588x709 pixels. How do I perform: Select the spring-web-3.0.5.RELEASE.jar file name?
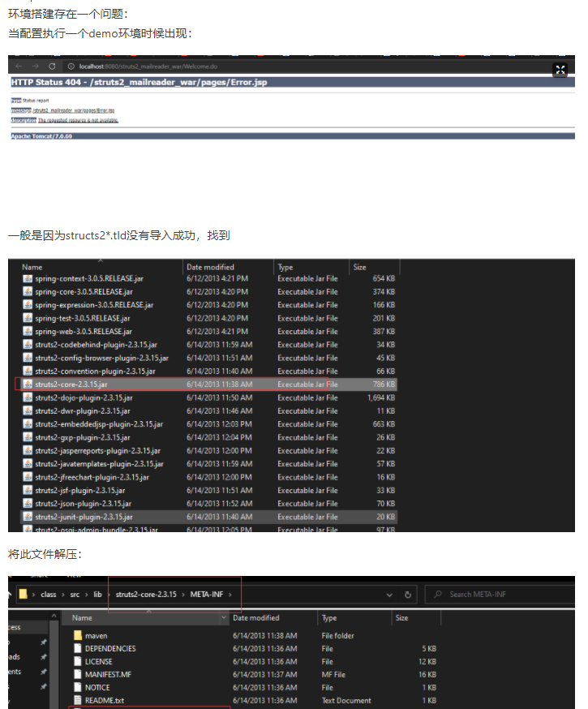pyautogui.click(x=84, y=332)
